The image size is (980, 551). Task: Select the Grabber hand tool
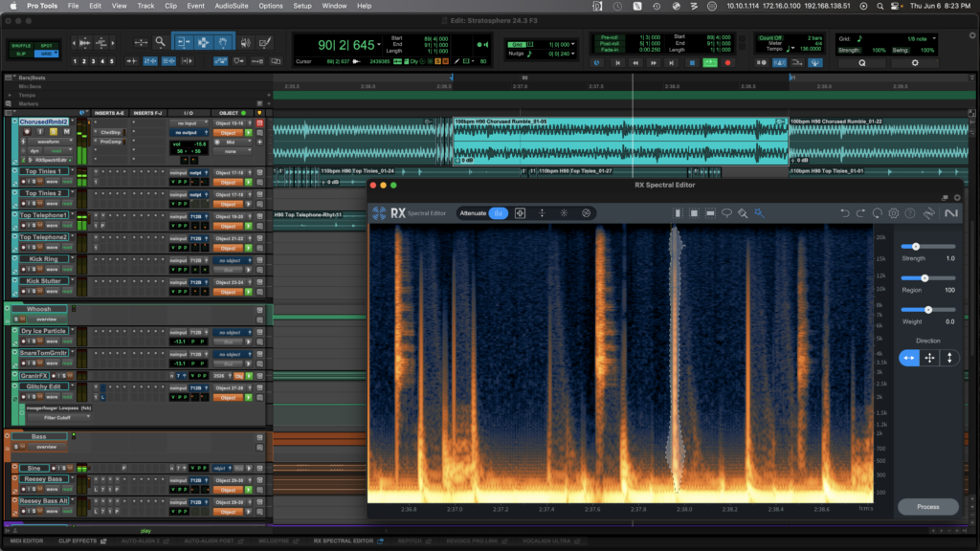click(x=224, y=42)
